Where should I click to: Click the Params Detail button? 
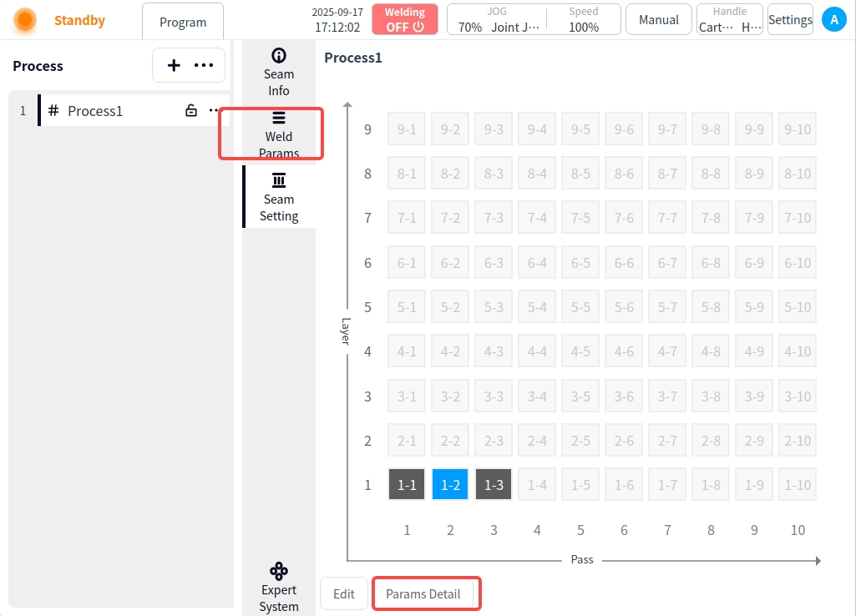[x=423, y=594]
